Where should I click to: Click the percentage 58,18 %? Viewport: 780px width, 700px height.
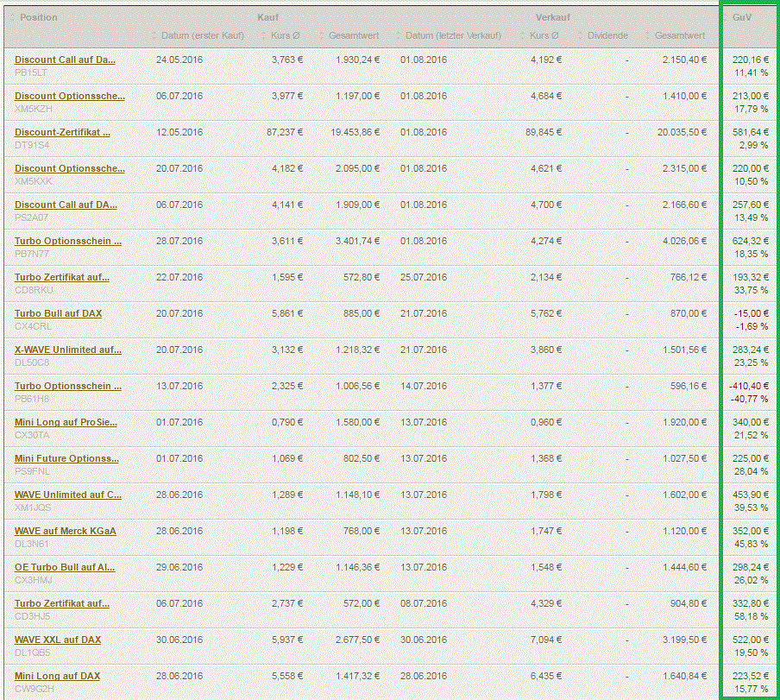(x=752, y=617)
